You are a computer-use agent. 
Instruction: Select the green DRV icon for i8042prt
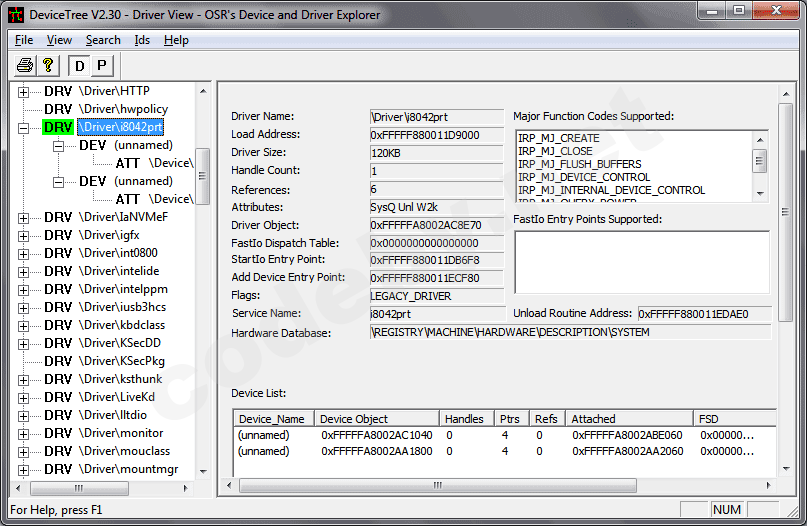tap(58, 127)
